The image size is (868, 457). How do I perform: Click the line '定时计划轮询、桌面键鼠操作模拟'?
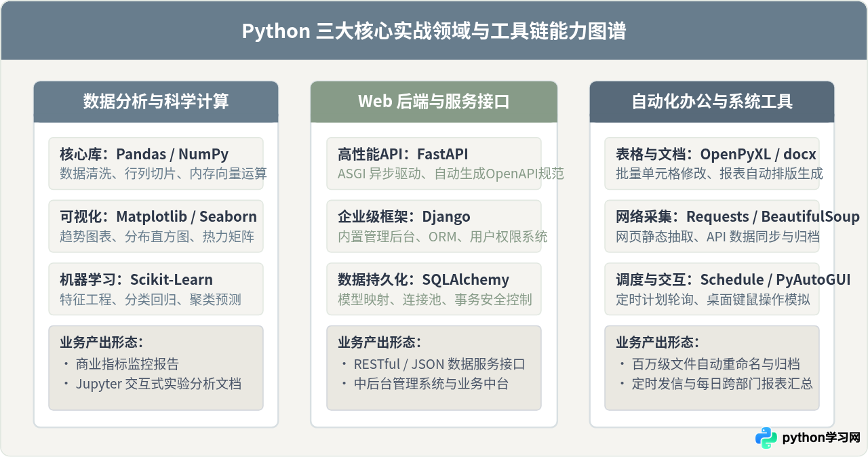point(713,299)
